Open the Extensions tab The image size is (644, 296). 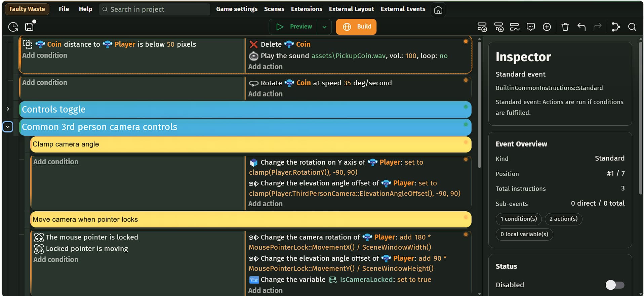[306, 9]
